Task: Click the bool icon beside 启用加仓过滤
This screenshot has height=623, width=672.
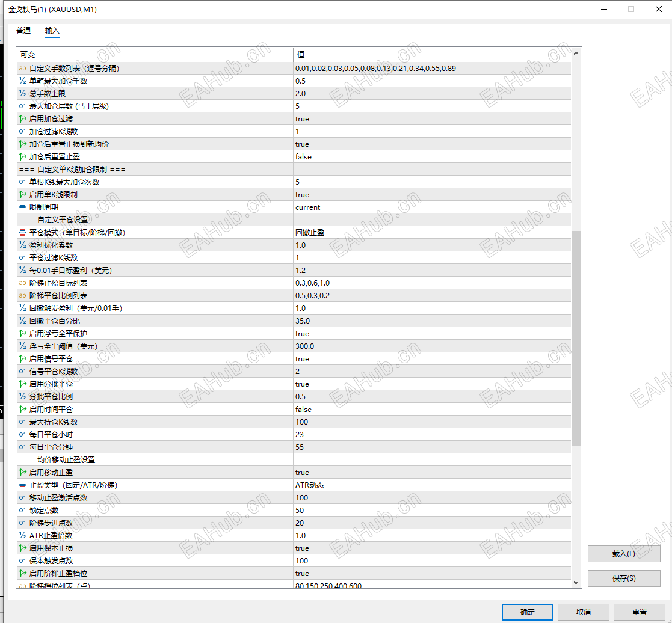Action: coord(23,118)
